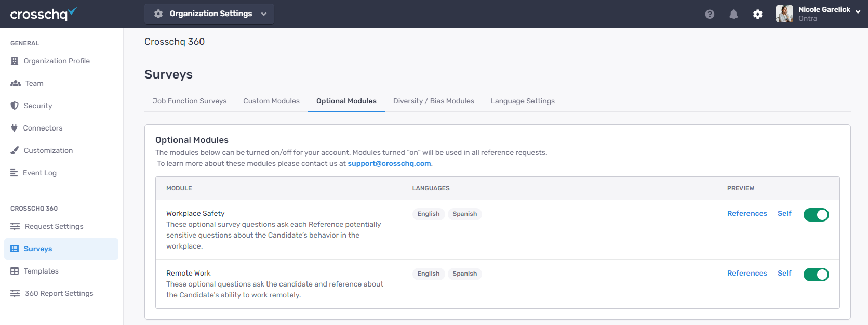Preview Workplace Safety Self survey
Screen dimensions: 868x325
[784, 213]
